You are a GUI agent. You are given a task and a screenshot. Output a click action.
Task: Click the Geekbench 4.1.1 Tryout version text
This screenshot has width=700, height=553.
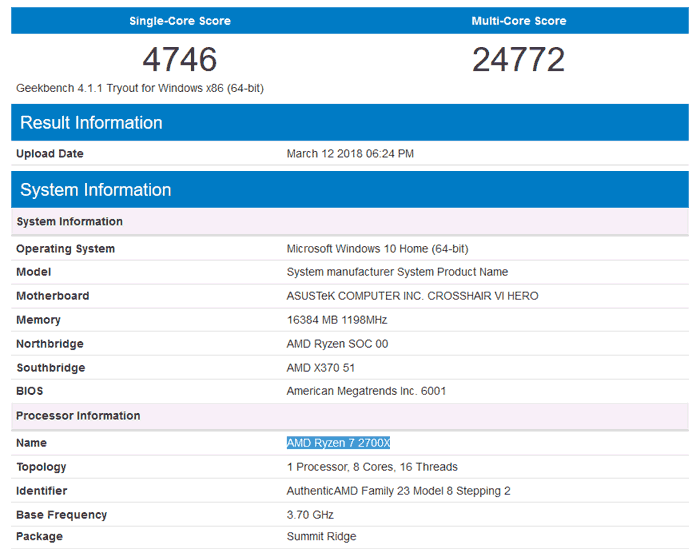point(140,88)
